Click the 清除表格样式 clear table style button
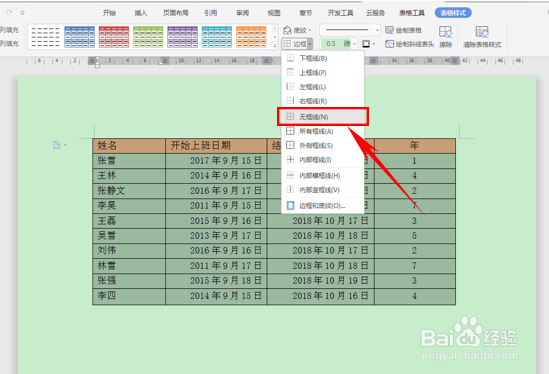The image size is (549, 374). [482, 36]
